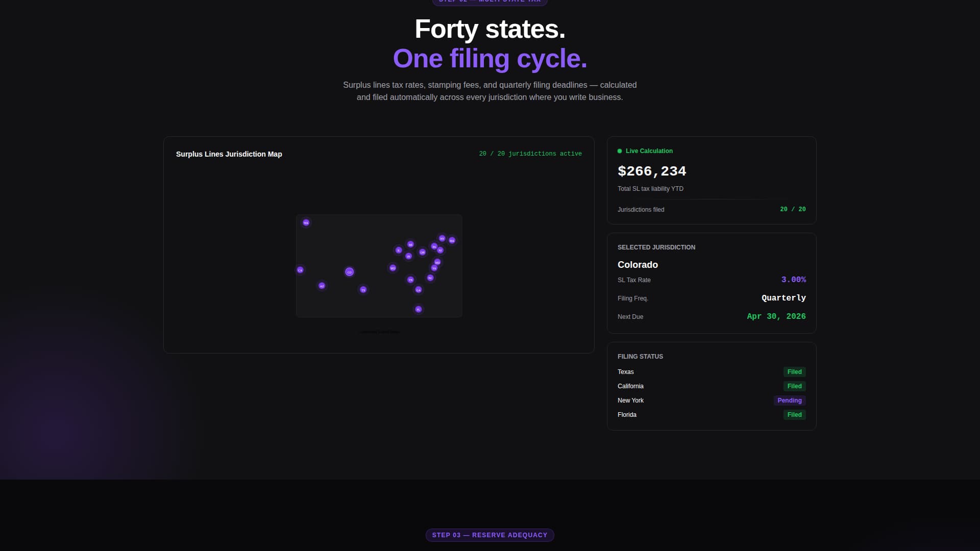The width and height of the screenshot is (980, 551).
Task: Click the CA jurisdiction dot
Action: point(300,270)
